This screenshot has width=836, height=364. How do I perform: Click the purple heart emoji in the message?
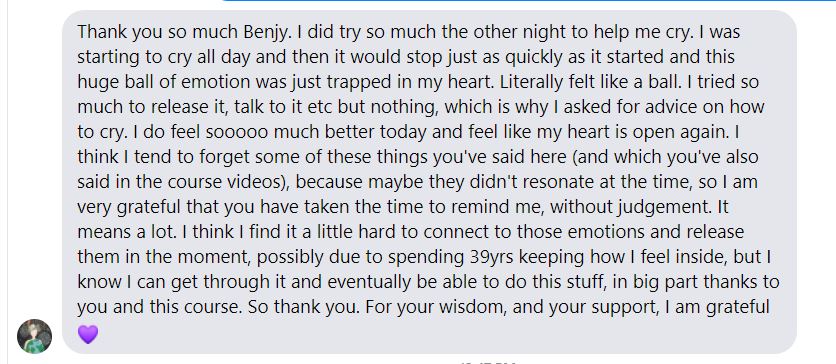88,334
